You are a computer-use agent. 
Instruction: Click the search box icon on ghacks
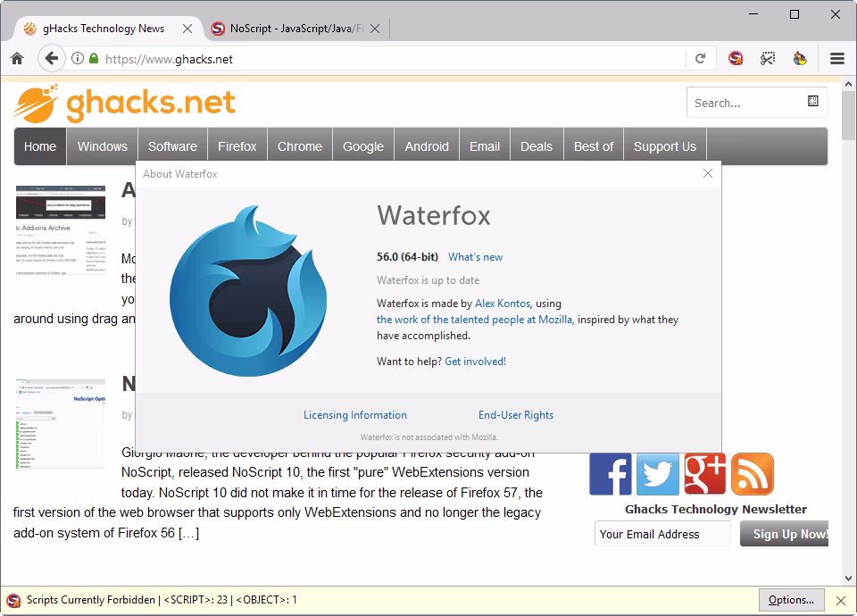pos(812,101)
